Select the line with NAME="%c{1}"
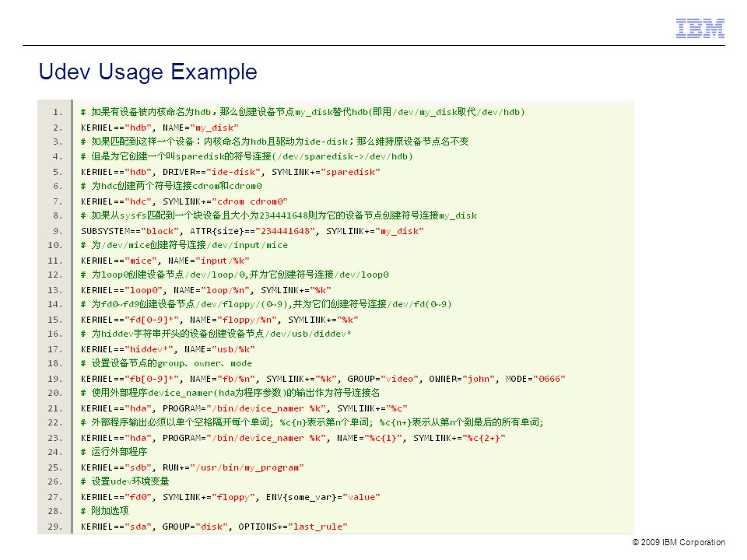The image size is (747, 560). [293, 438]
